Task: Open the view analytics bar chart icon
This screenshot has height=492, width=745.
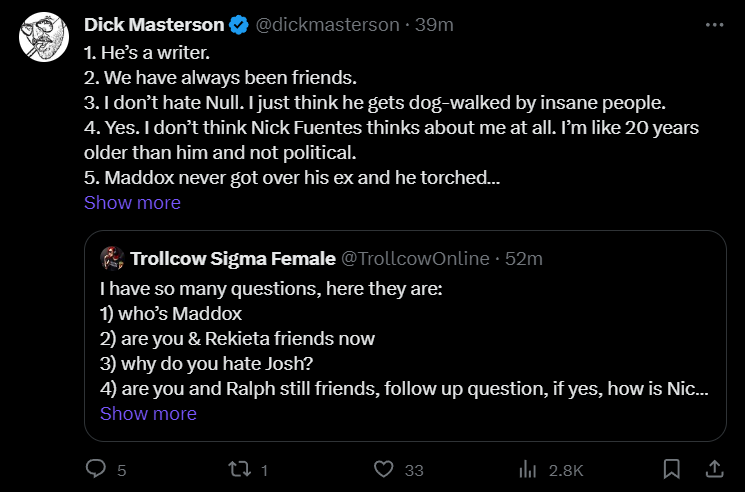Action: point(528,468)
